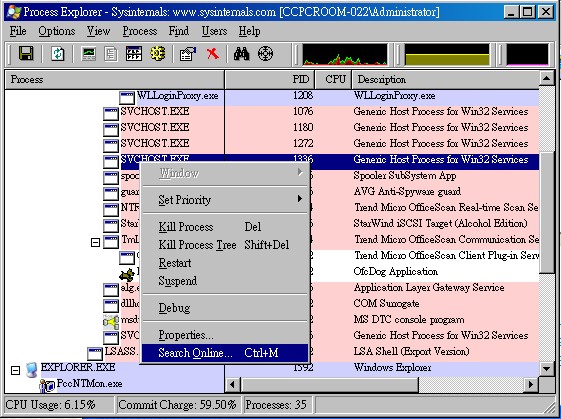Click the black I/O history mini graph
Image resolution: width=561 pixels, height=419 pixels.
[527, 54]
